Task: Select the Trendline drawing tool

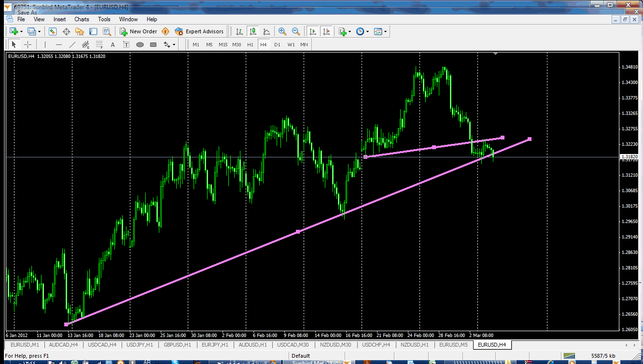Action: tap(72, 44)
